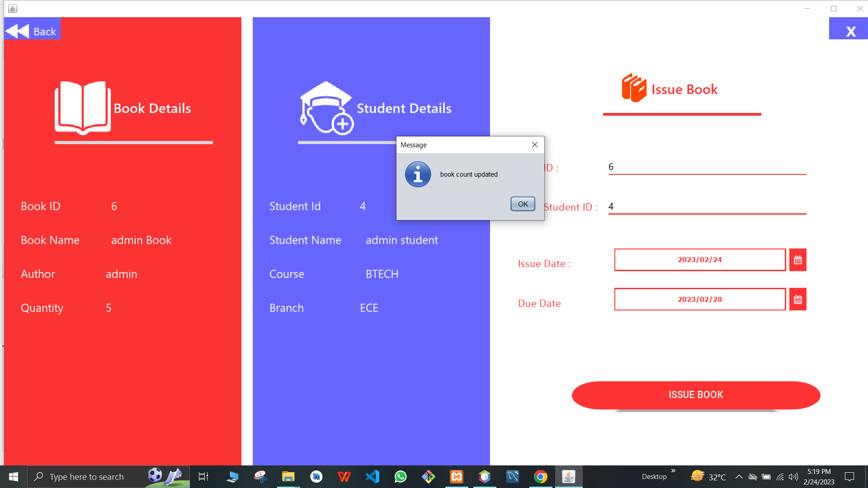This screenshot has height=488, width=868.
Task: Click the Java app icon in taskbar
Action: (x=569, y=477)
